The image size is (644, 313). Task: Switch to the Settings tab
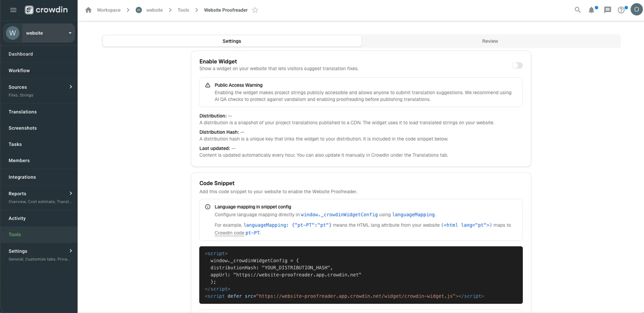point(232,41)
